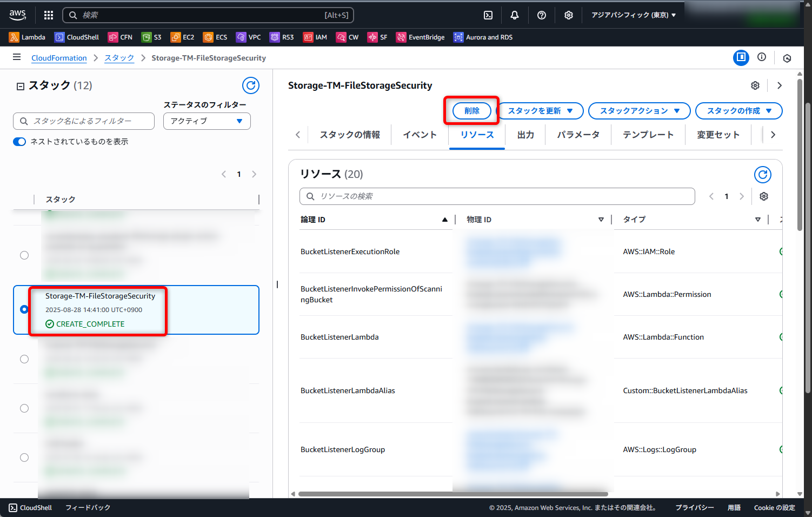
Task: Open the EC2 shortcut
Action: click(182, 37)
